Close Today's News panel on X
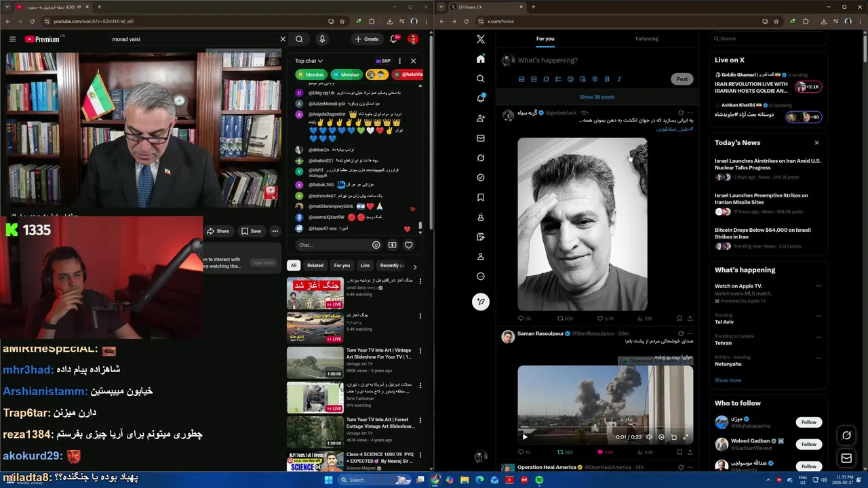This screenshot has height=488, width=868. click(816, 143)
